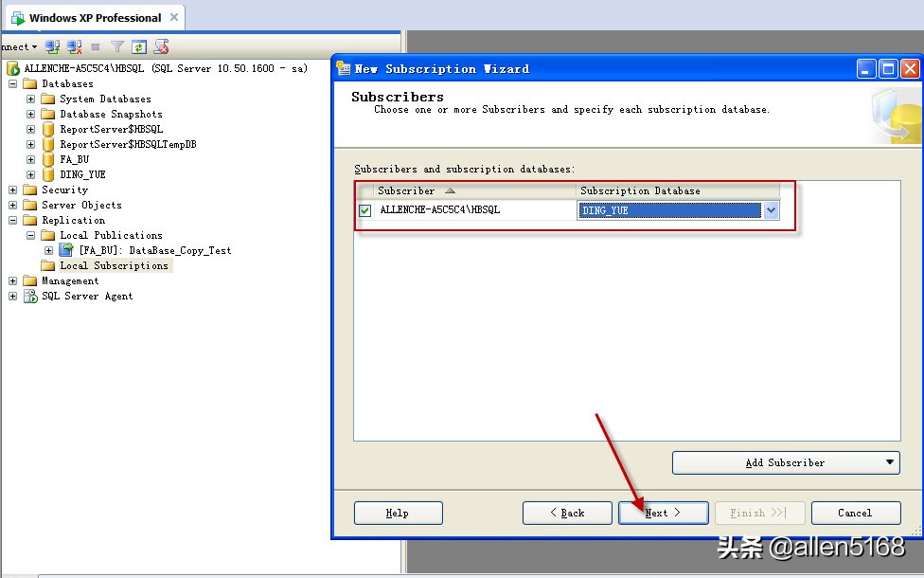Click the Add Subscriber button

(x=786, y=462)
